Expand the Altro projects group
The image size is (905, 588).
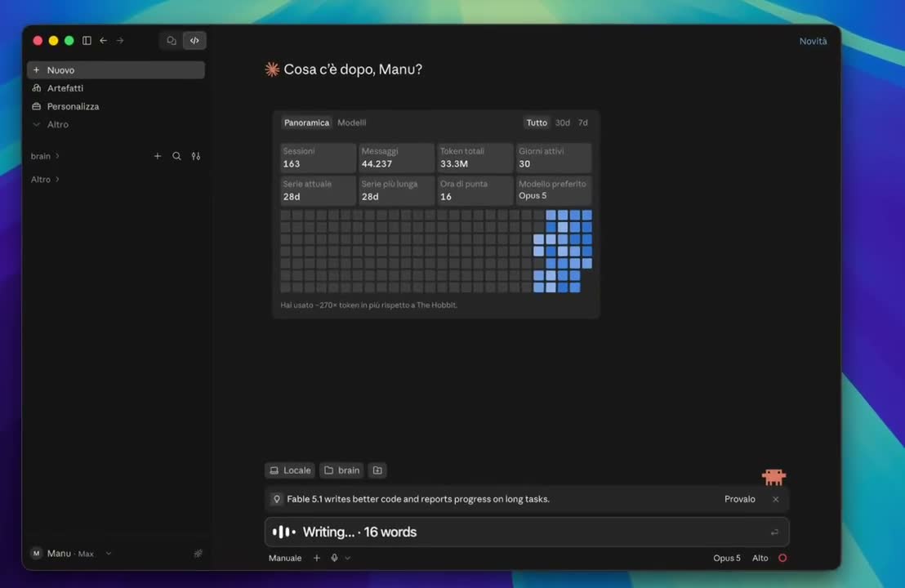click(45, 180)
